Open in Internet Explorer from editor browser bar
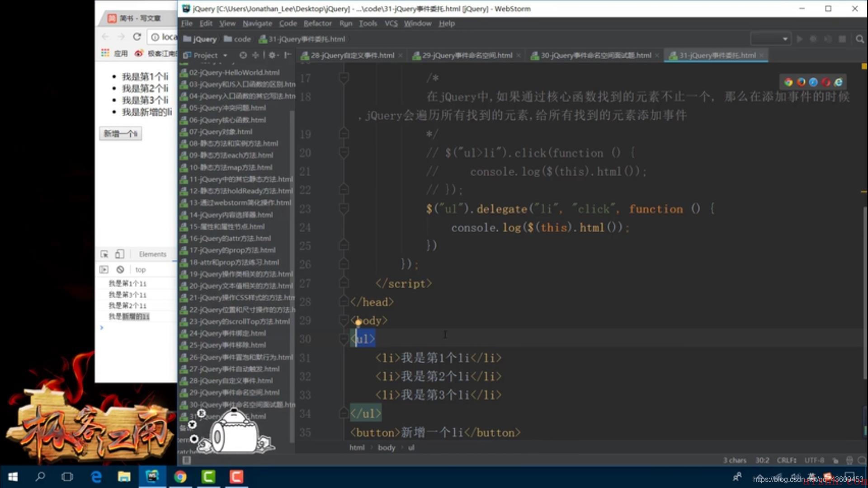Image resolution: width=868 pixels, height=488 pixels. click(x=839, y=82)
